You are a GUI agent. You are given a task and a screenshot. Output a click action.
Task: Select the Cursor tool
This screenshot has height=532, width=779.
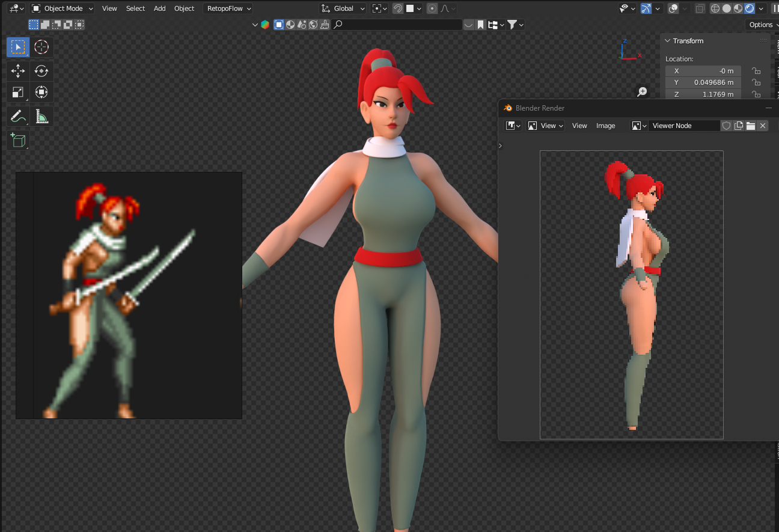pyautogui.click(x=41, y=47)
